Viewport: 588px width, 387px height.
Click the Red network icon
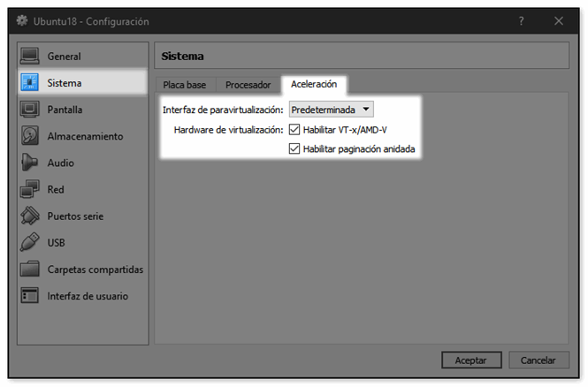(x=29, y=189)
